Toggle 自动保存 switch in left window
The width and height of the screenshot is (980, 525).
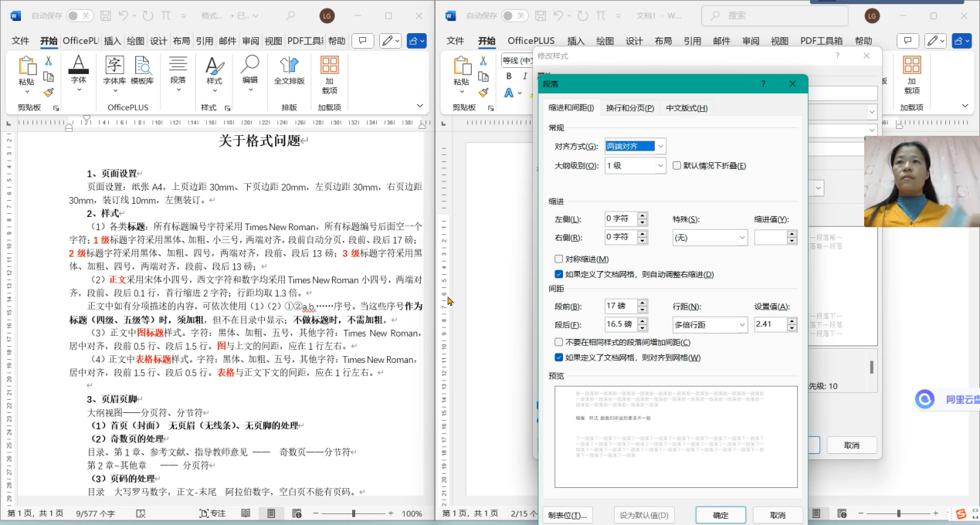point(80,15)
